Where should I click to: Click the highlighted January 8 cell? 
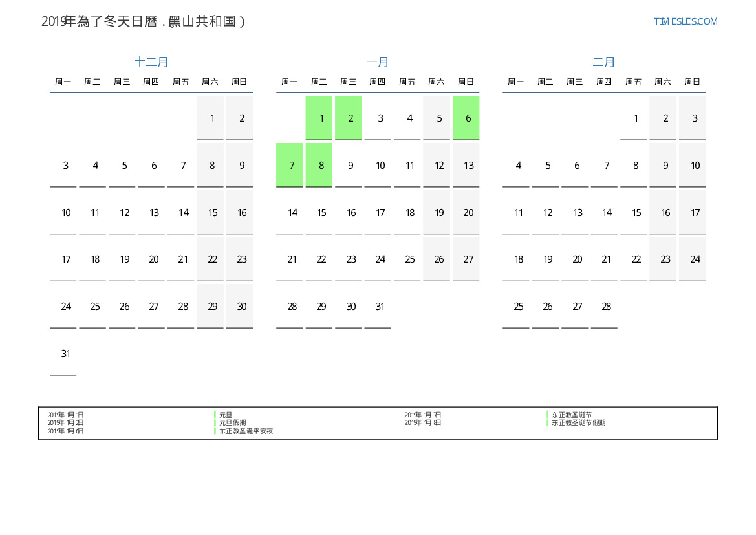pos(319,165)
